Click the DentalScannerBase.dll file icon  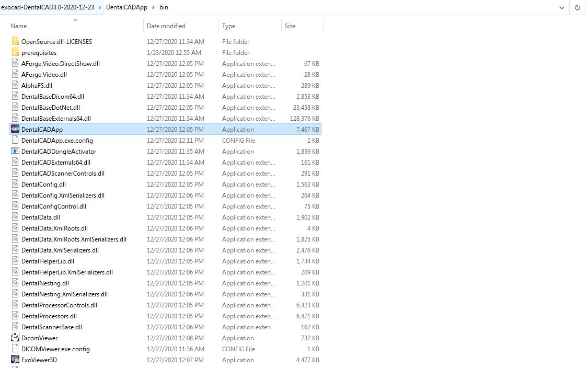[15, 327]
